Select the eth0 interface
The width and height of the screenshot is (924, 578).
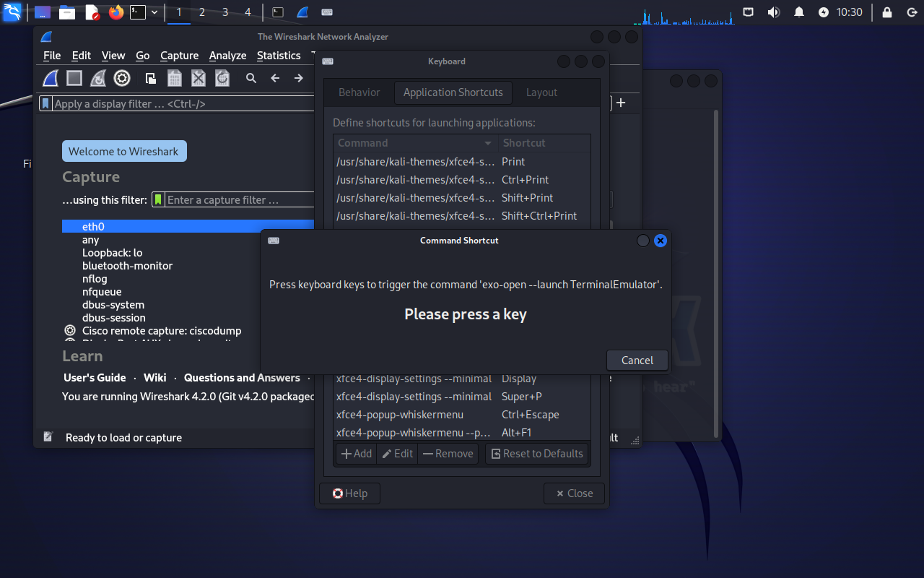[x=189, y=226]
